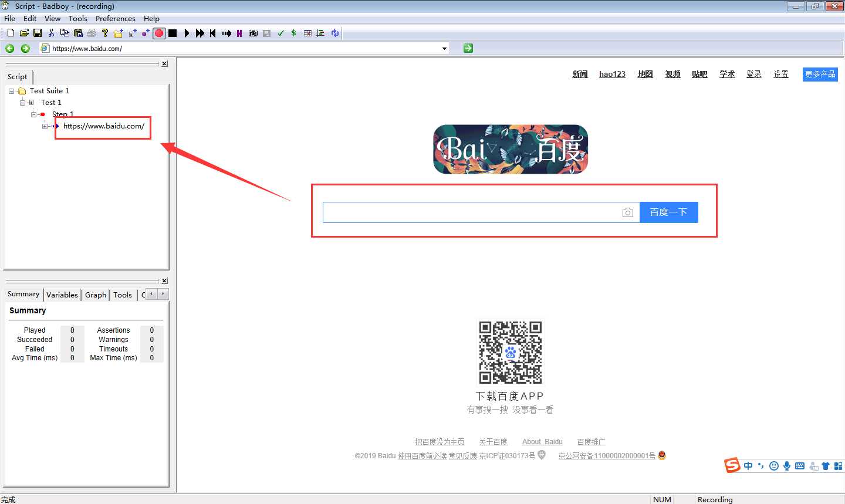This screenshot has width=845, height=504.
Task: Save the script with the floppy disk icon
Action: [x=38, y=33]
